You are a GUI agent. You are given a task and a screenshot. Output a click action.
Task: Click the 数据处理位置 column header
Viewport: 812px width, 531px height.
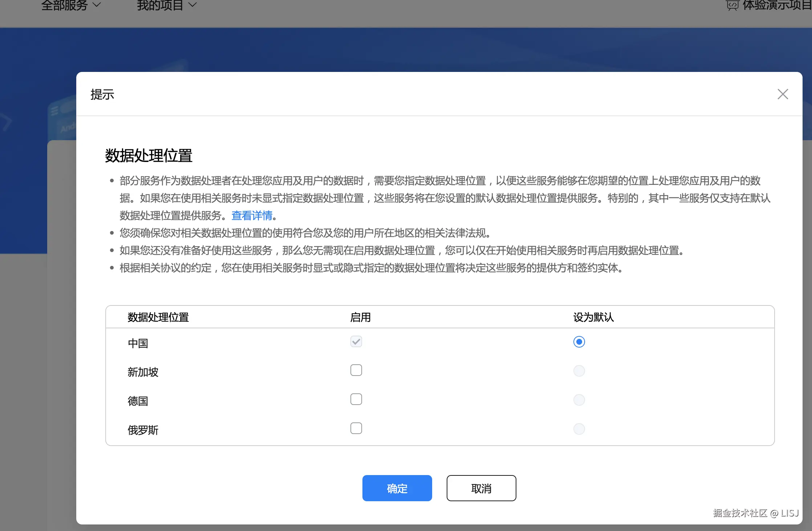click(x=158, y=317)
